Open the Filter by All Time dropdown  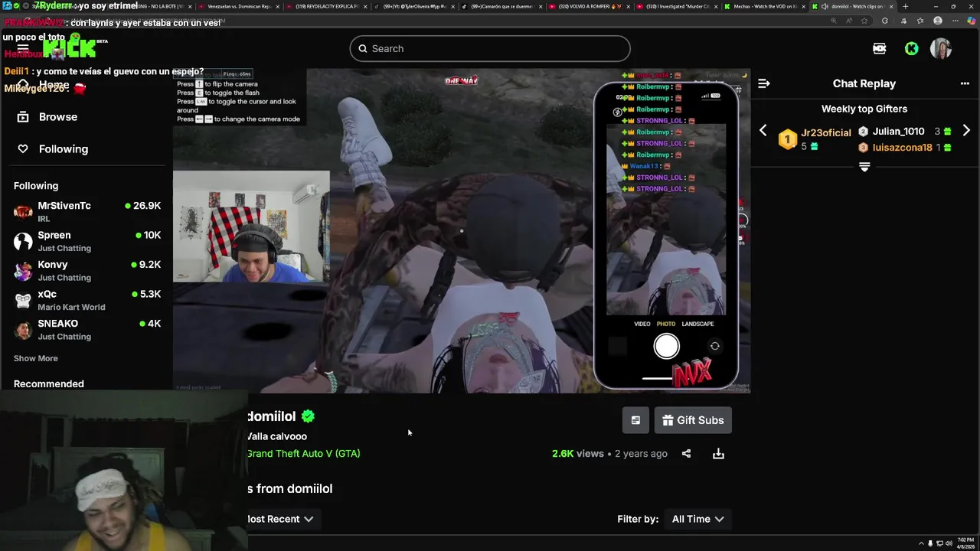pos(697,519)
